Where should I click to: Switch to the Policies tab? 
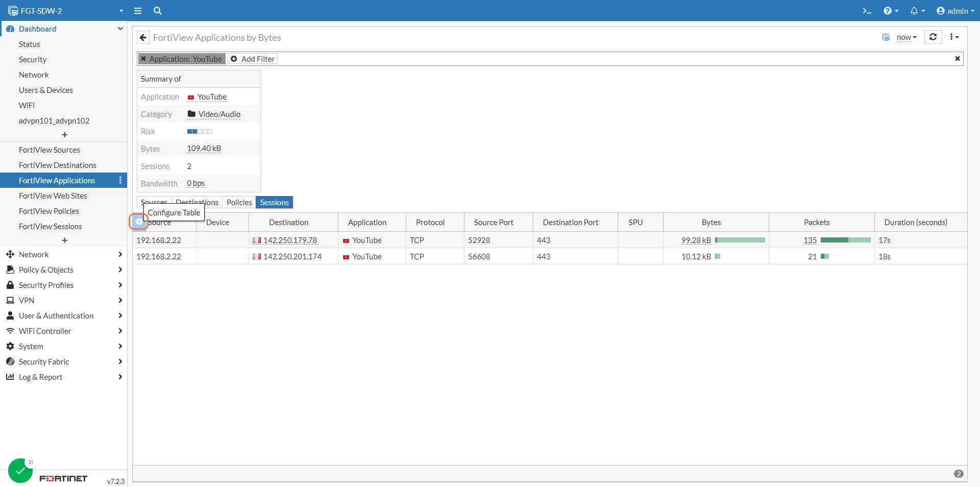[239, 202]
